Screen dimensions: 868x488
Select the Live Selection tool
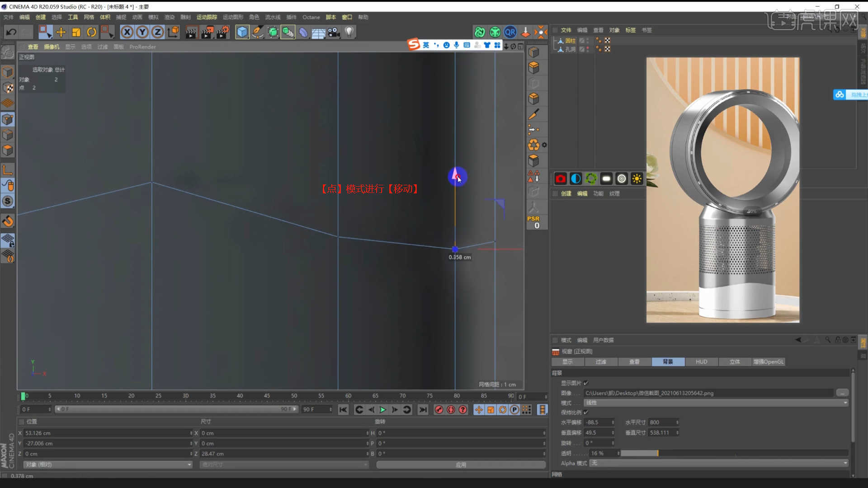[45, 32]
